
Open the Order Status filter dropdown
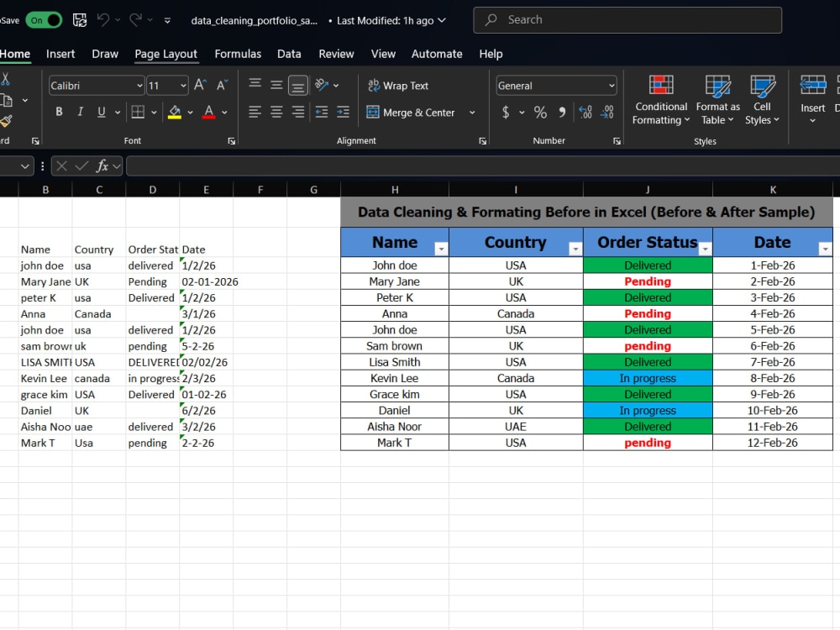click(705, 249)
